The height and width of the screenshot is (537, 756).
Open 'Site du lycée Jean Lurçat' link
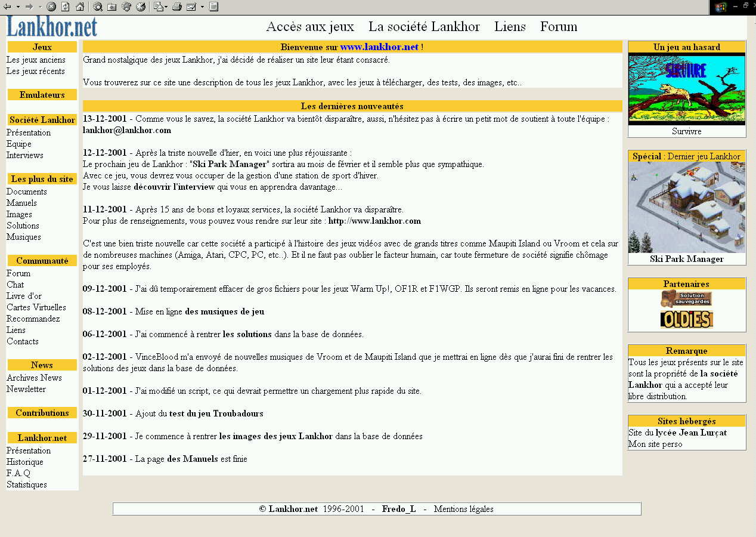point(677,433)
